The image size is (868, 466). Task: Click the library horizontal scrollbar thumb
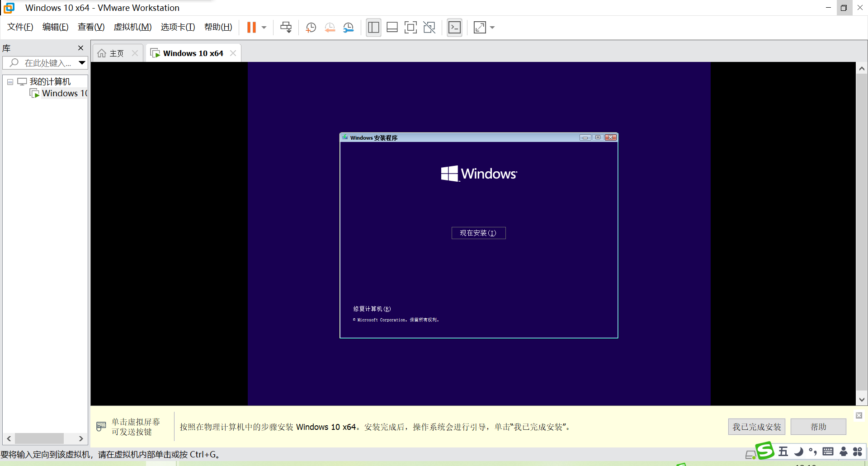[x=39, y=438]
